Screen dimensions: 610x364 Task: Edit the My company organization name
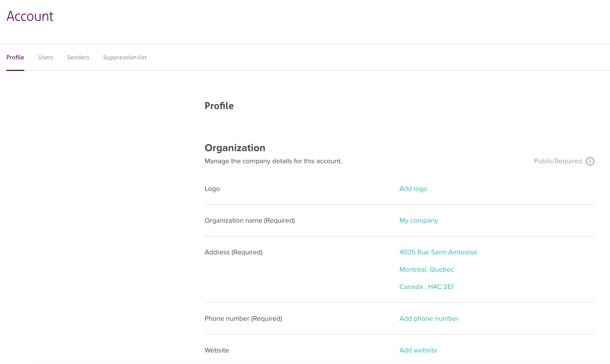pos(419,220)
